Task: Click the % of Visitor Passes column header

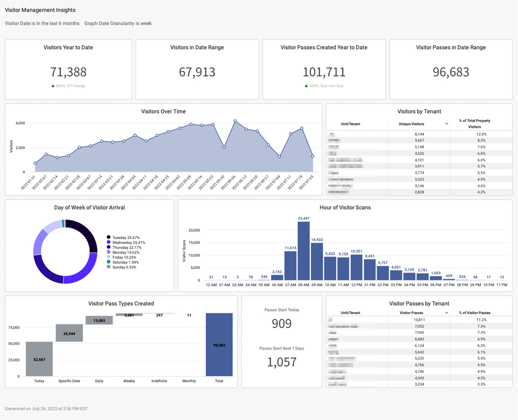Action: pos(474,313)
